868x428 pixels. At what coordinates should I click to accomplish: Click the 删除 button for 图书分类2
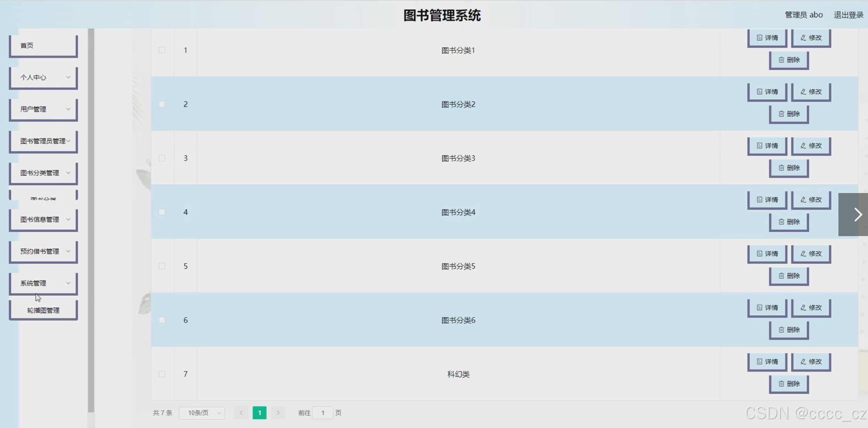tap(789, 114)
